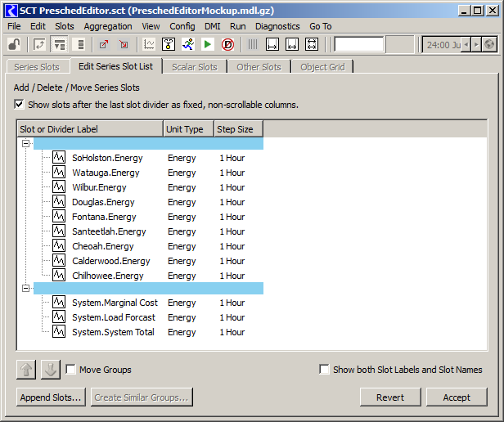
Task: Click the globe icon in toolbar
Action: 489,44
